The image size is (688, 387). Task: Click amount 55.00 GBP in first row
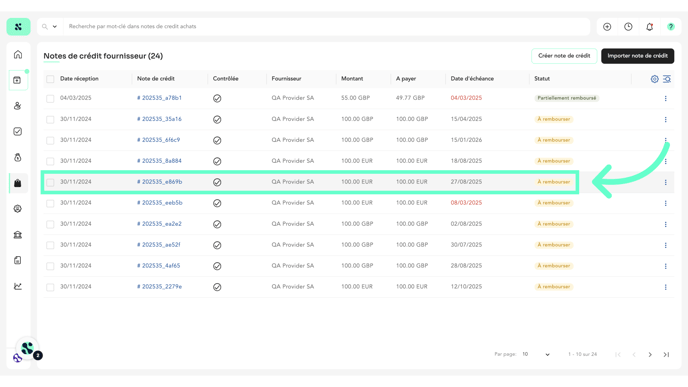[355, 98]
